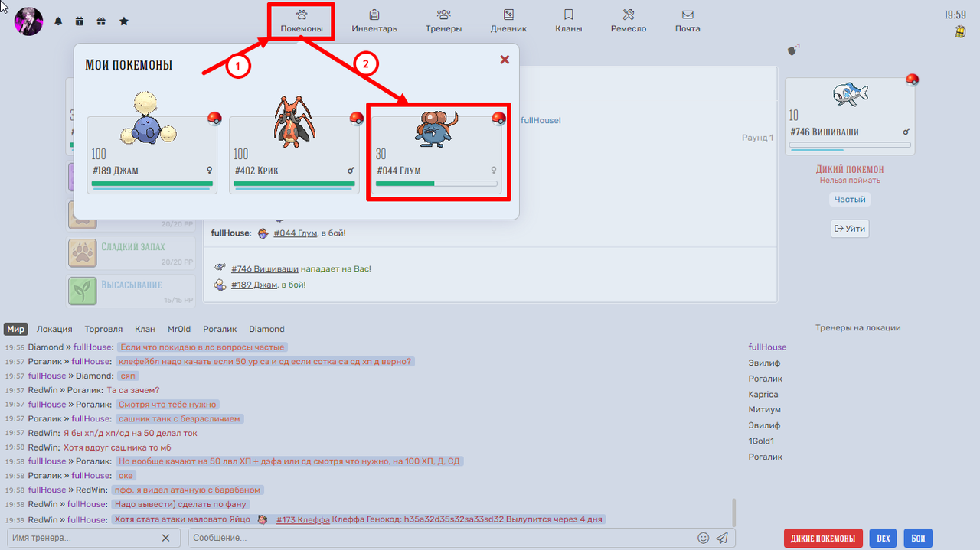Click the Глум sprite icon in battle log
The image size is (980, 550).
point(263,233)
